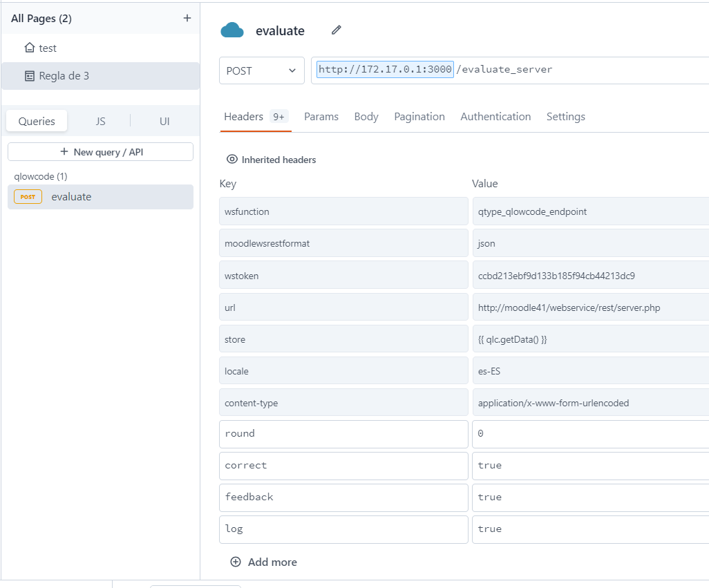Switch to the JS panel tab

coord(100,121)
